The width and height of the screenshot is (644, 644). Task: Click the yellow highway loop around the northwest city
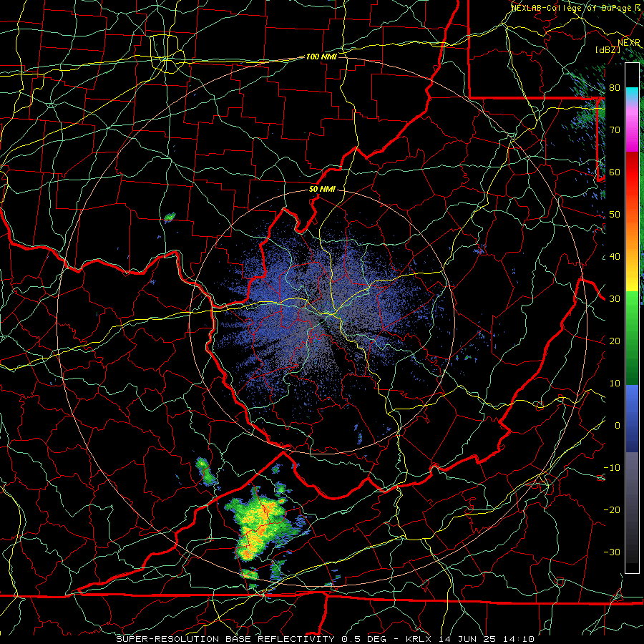click(x=166, y=54)
